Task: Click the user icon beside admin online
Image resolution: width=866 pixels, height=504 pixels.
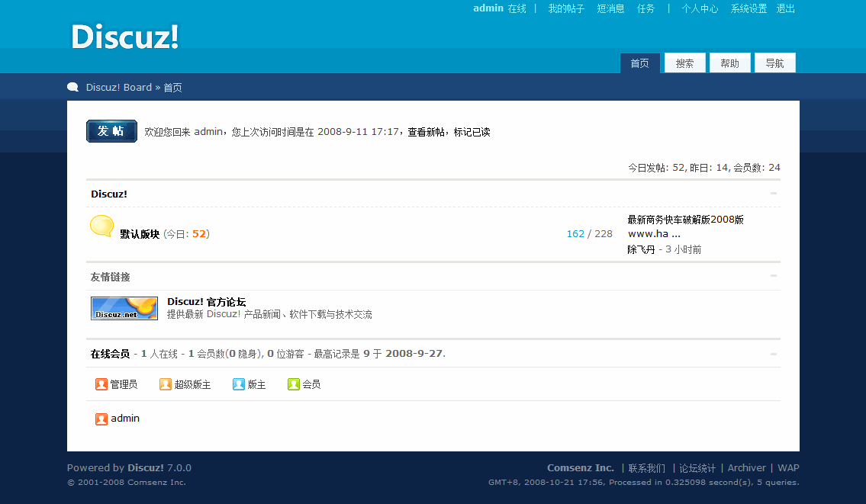Action: pos(101,419)
